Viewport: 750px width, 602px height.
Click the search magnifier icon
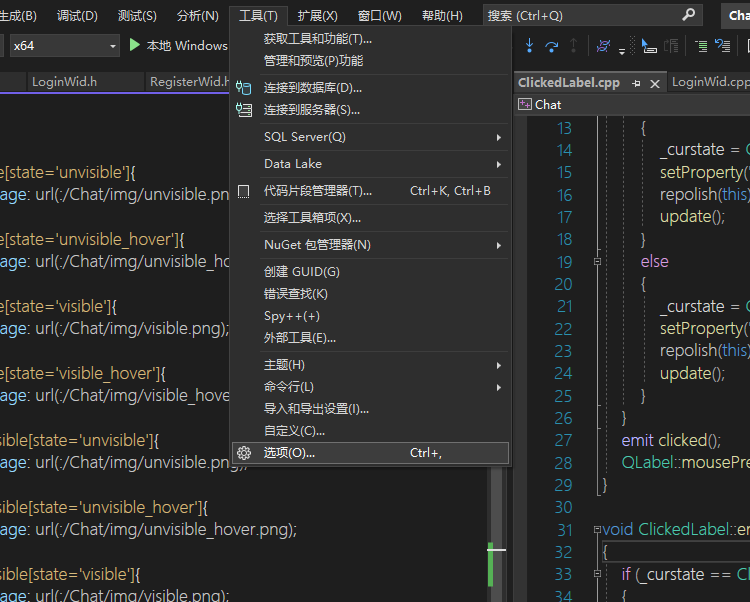pos(688,15)
